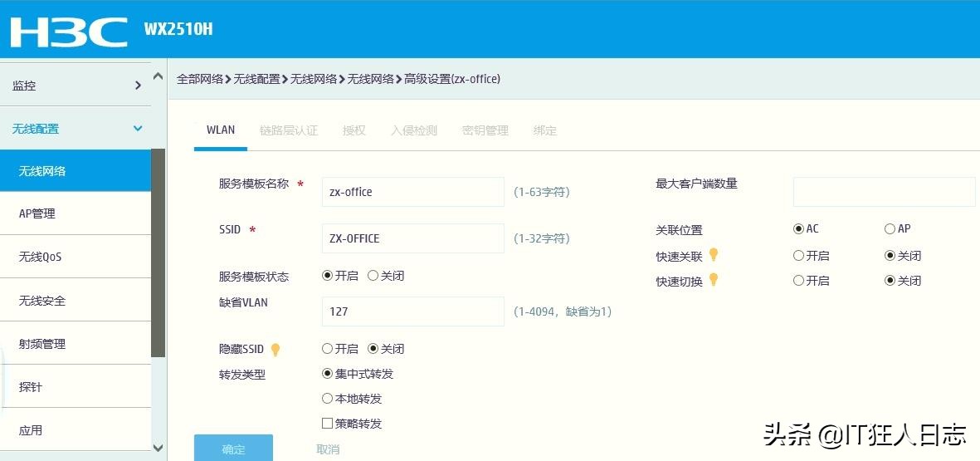Click the WX2510H model name
980x461 pixels.
(178, 29)
